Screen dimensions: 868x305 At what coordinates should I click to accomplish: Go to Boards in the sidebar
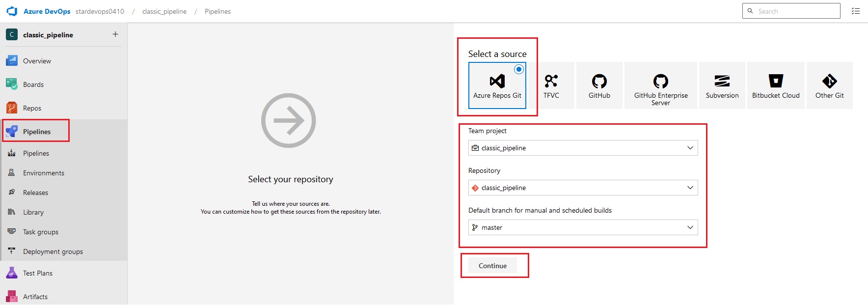point(33,84)
